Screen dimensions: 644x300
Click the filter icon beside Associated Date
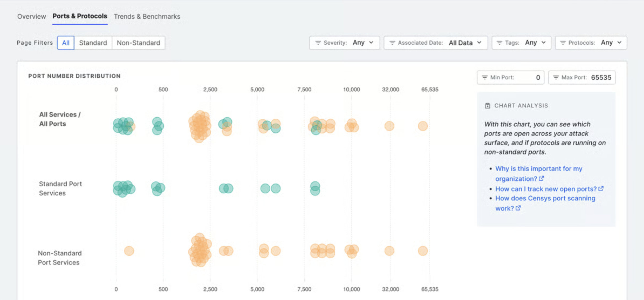(392, 43)
